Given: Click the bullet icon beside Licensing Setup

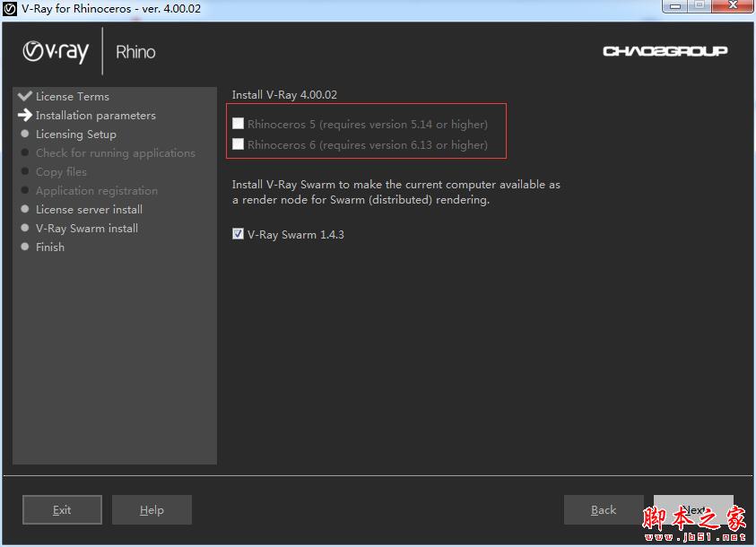Looking at the screenshot, I should coord(25,134).
